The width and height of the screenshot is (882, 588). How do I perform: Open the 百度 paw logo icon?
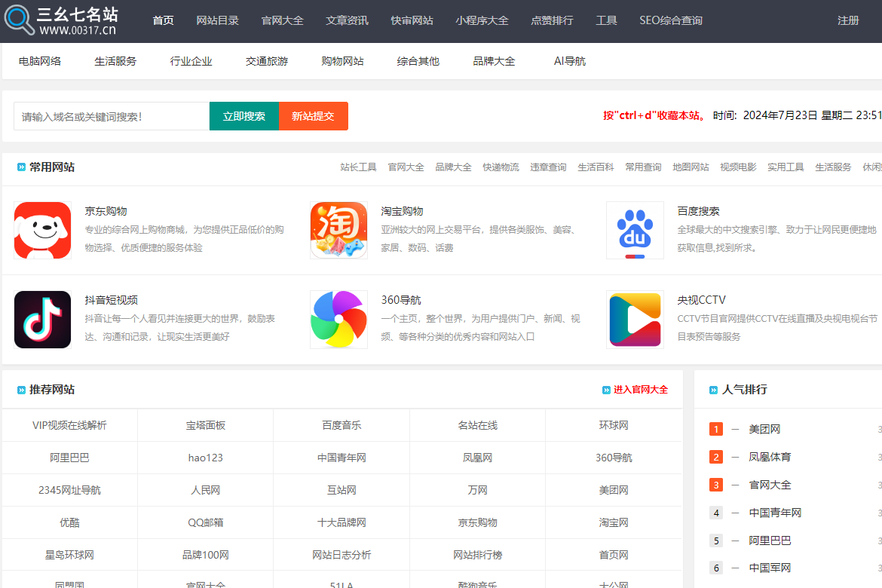(x=635, y=230)
